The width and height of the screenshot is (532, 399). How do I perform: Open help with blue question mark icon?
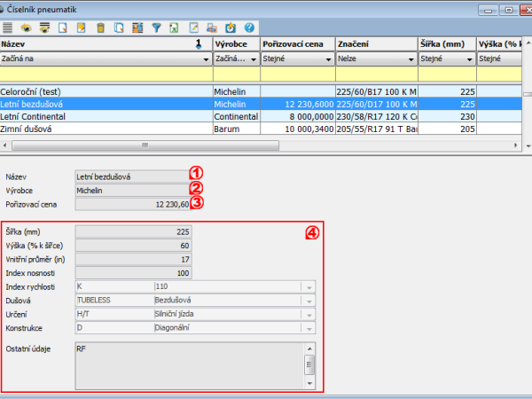coord(250,28)
